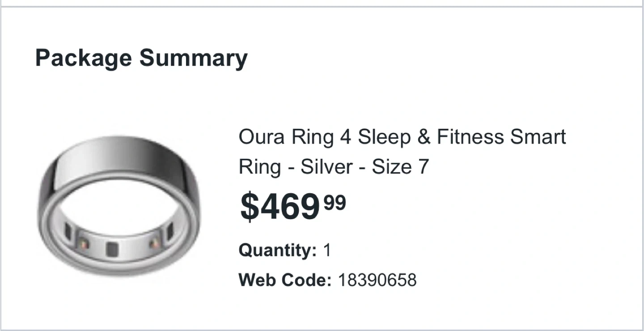This screenshot has width=644, height=331.
Task: Click the word Oura in product title
Action: [261, 137]
